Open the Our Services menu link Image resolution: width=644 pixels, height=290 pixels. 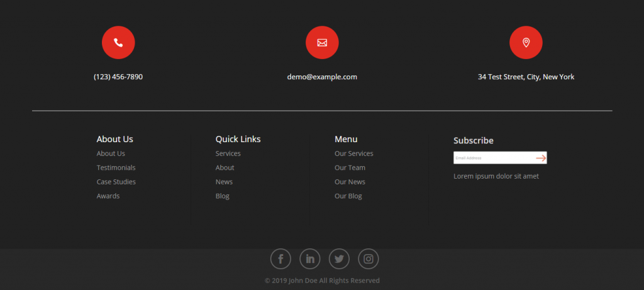click(354, 153)
